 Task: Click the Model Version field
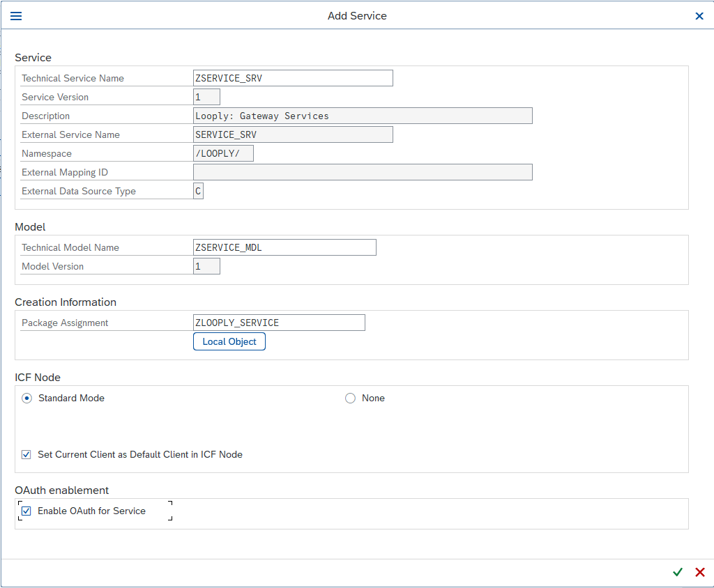coord(206,266)
